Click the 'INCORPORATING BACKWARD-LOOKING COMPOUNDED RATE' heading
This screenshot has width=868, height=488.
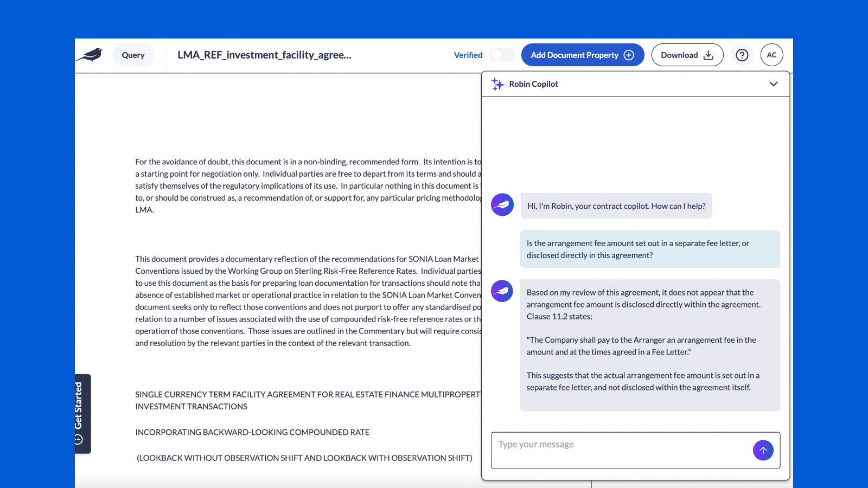252,432
